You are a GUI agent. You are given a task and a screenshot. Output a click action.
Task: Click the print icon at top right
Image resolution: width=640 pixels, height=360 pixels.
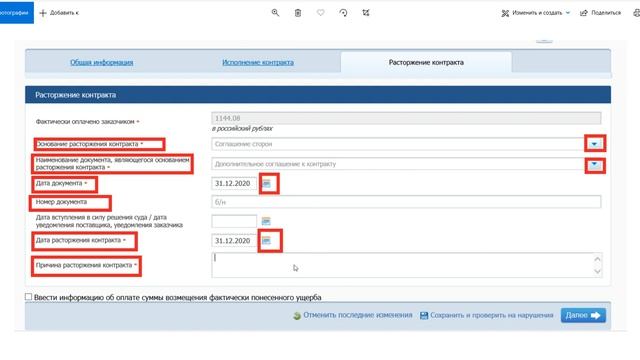point(636,13)
